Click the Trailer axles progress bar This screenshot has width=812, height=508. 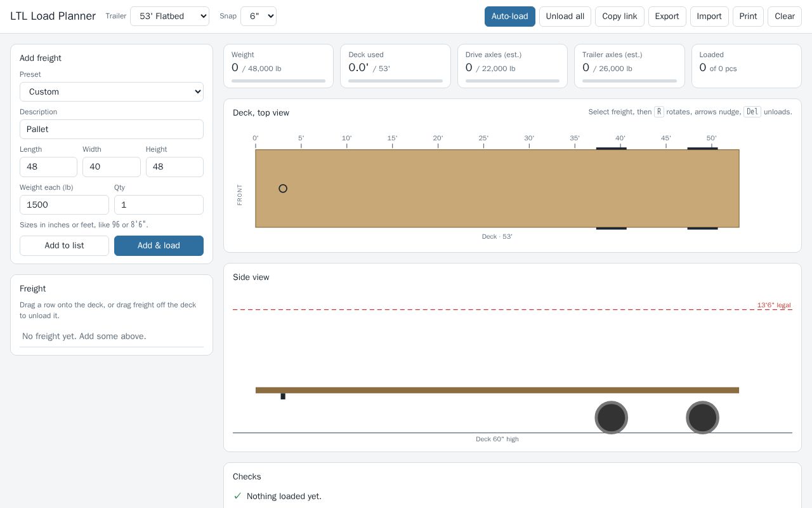click(629, 81)
